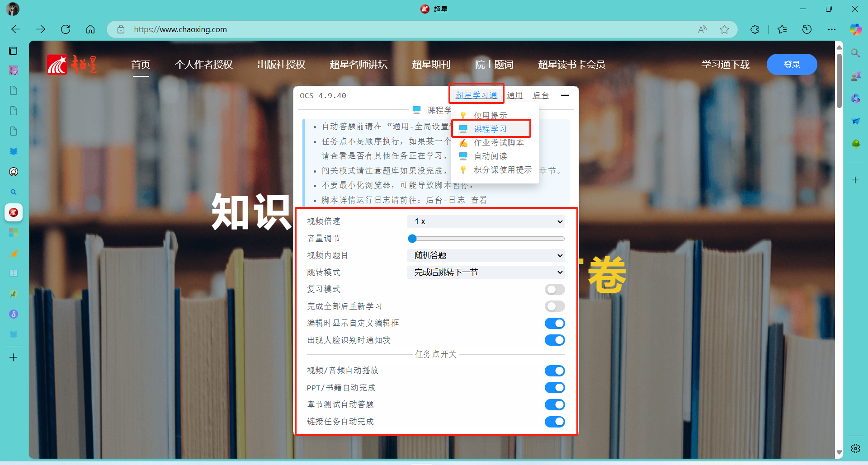868x465 pixels.
Task: Open the 后台 menu in the OCS panel
Action: click(x=541, y=95)
